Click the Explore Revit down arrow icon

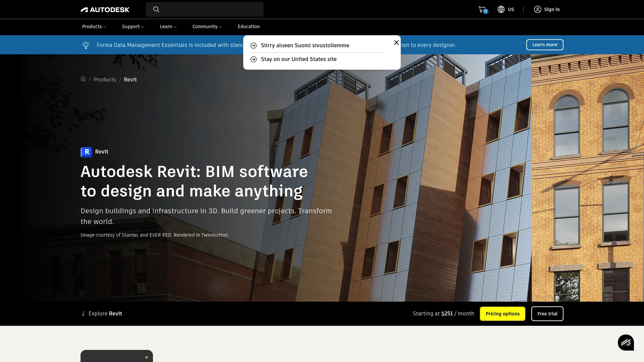click(x=84, y=314)
